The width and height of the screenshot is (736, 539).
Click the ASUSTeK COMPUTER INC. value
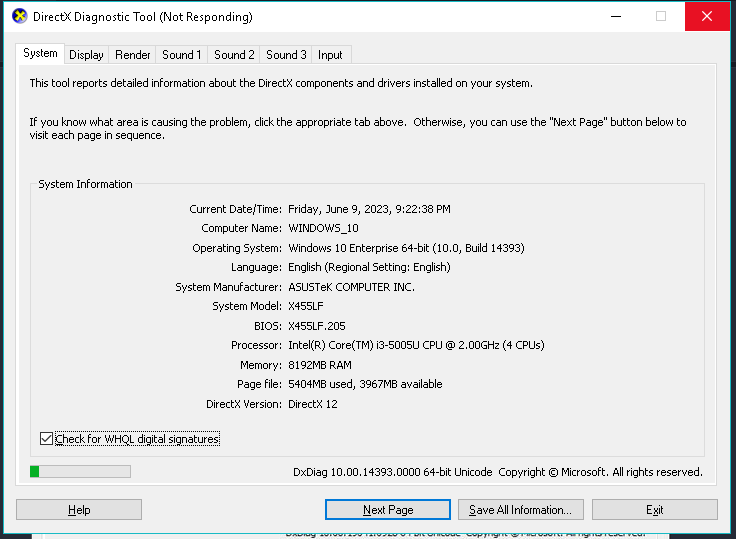coord(352,287)
